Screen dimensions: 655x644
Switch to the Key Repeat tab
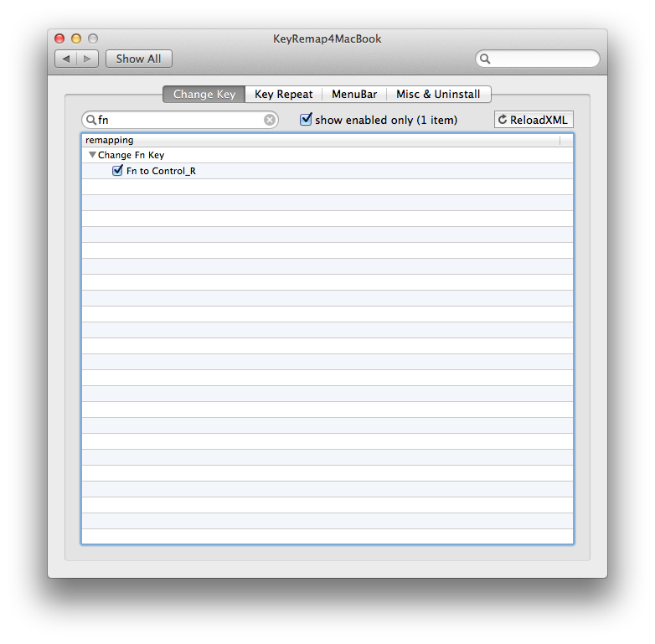tap(283, 94)
